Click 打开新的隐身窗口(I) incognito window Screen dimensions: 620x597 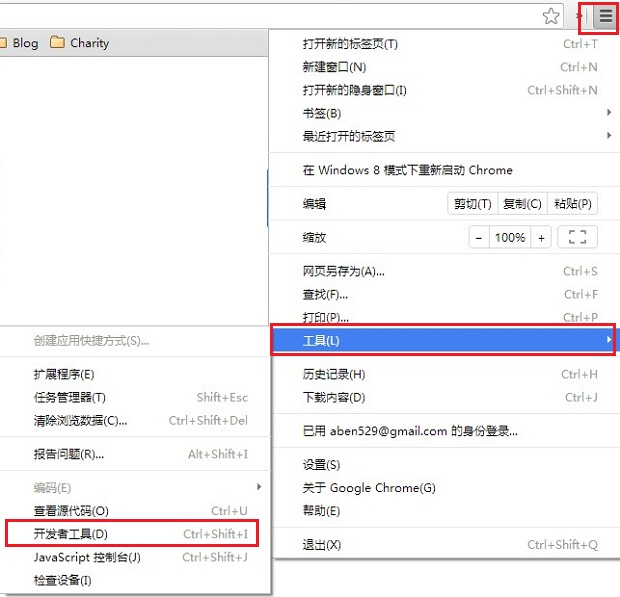pos(355,90)
